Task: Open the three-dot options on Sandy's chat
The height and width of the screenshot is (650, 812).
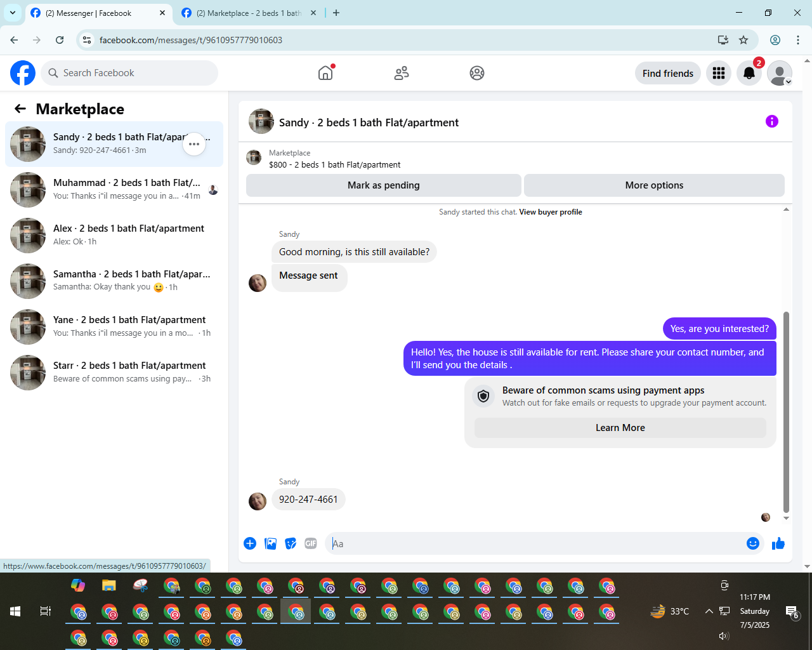Action: [194, 144]
